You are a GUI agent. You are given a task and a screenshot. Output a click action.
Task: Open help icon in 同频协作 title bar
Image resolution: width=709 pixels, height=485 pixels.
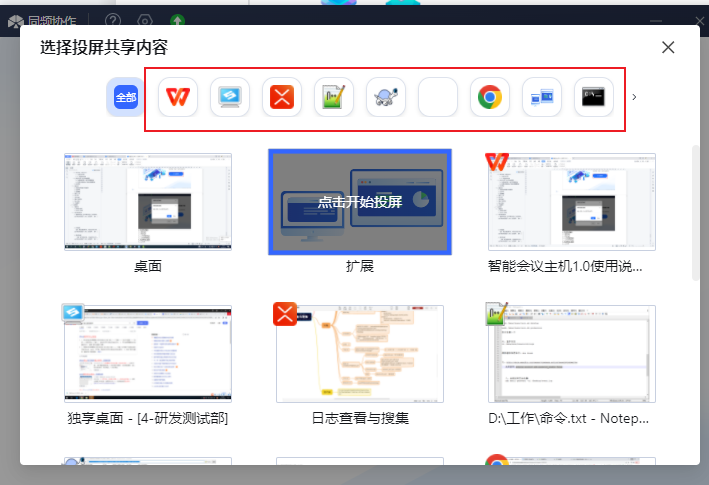[x=113, y=20]
